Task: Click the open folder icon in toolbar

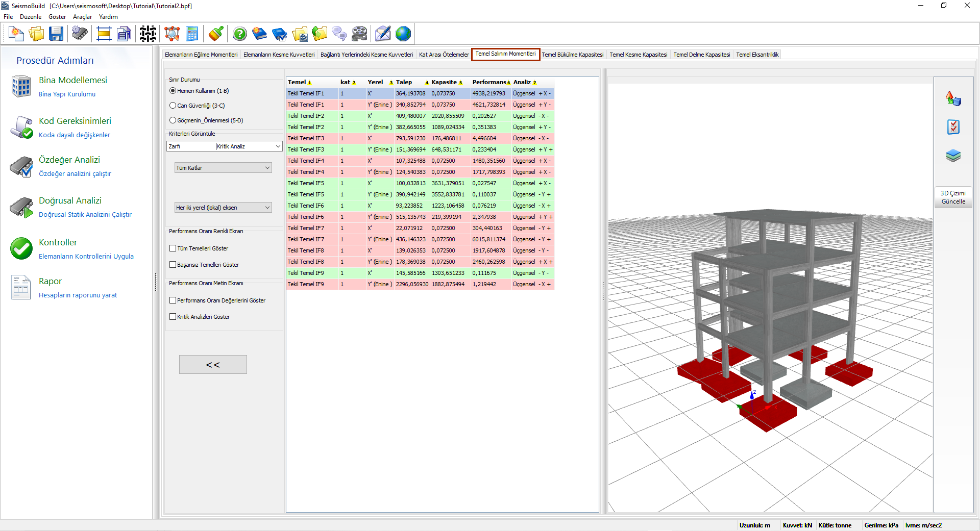Action: [37, 34]
